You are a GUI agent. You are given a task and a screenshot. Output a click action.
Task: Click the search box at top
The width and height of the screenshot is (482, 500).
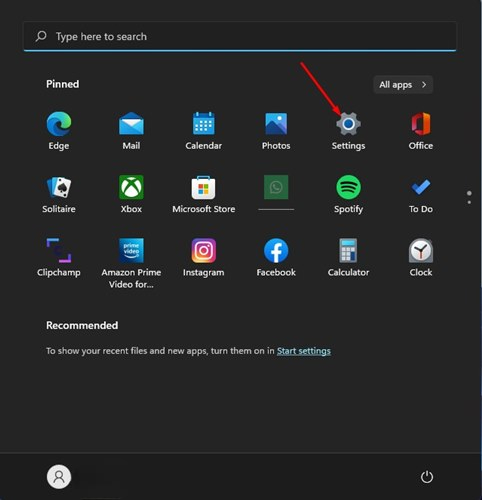240,36
